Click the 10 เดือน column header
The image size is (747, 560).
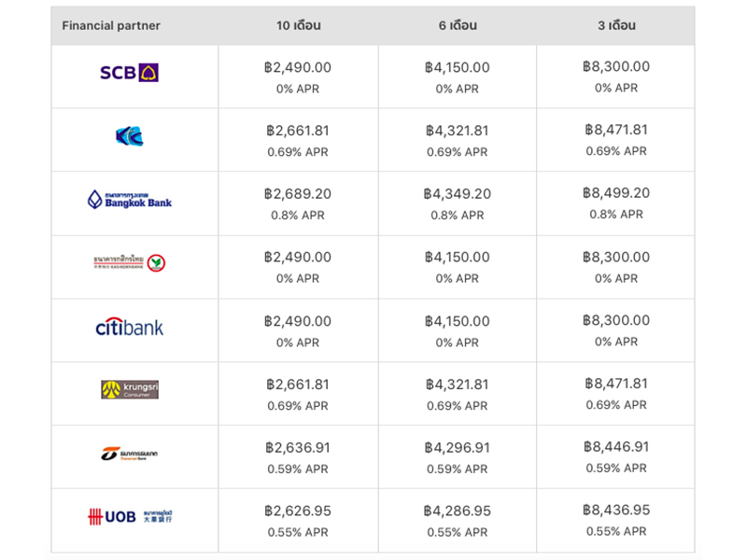pos(298,26)
